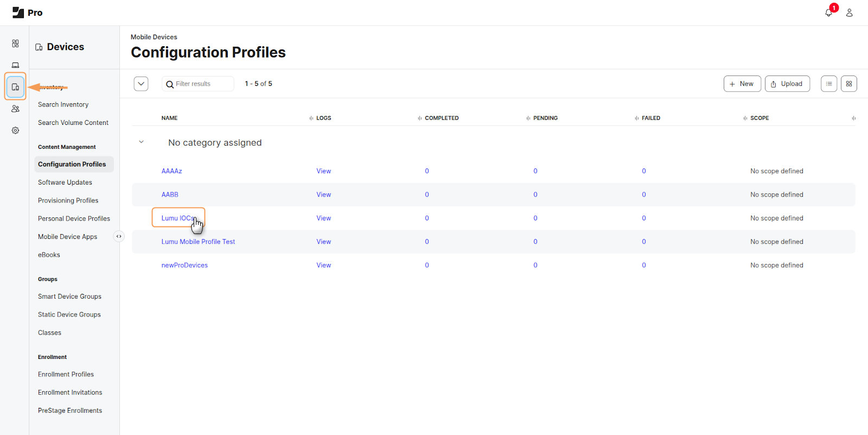The image size is (868, 435).
Task: Switch to list view icon
Action: (828, 84)
